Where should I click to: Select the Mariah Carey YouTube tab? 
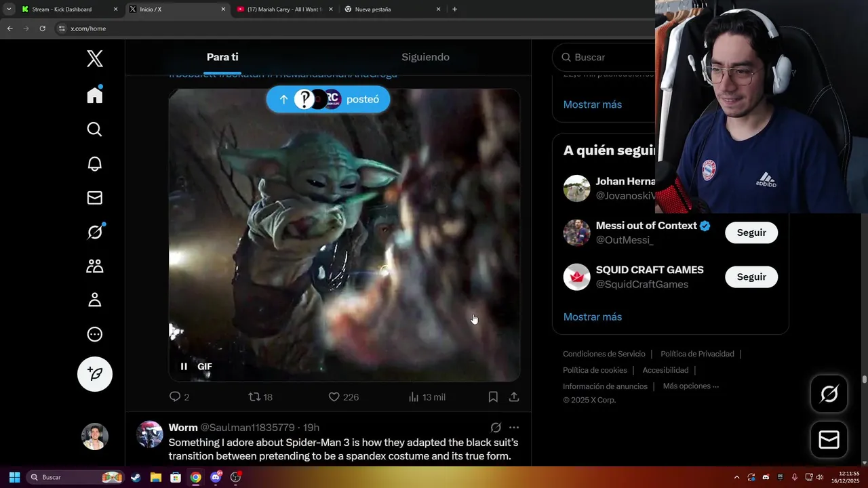pos(285,9)
